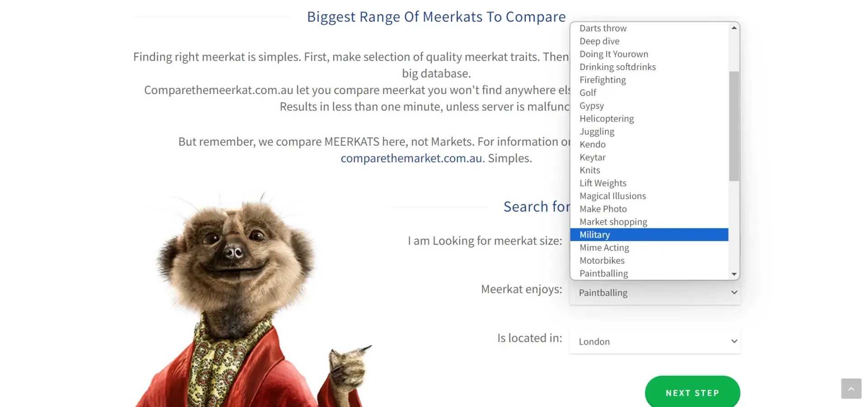This screenshot has width=868, height=407.
Task: Open the Meerkat enjoys dropdown
Action: 654,293
